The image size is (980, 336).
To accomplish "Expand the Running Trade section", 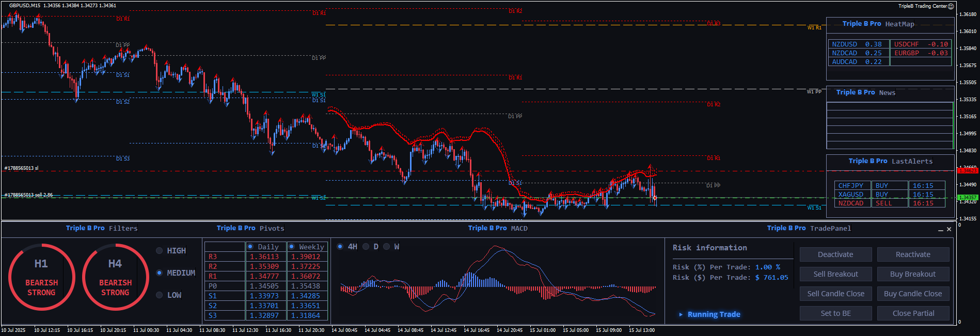I will click(x=681, y=314).
